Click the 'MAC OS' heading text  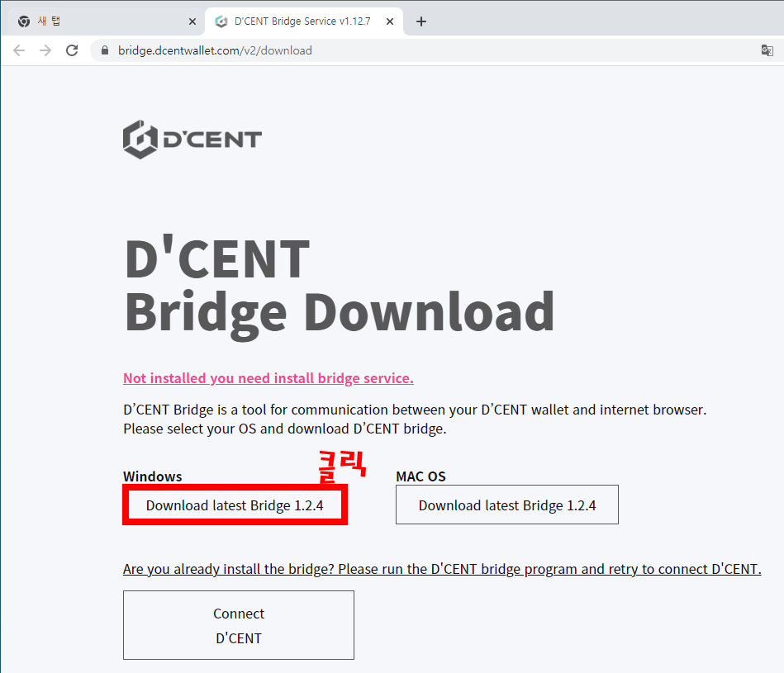coord(421,476)
